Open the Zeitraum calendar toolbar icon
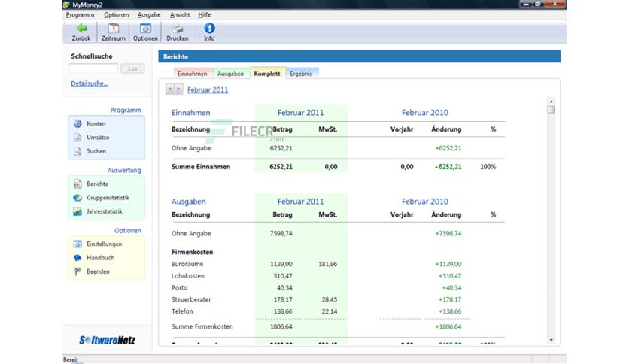 114,28
